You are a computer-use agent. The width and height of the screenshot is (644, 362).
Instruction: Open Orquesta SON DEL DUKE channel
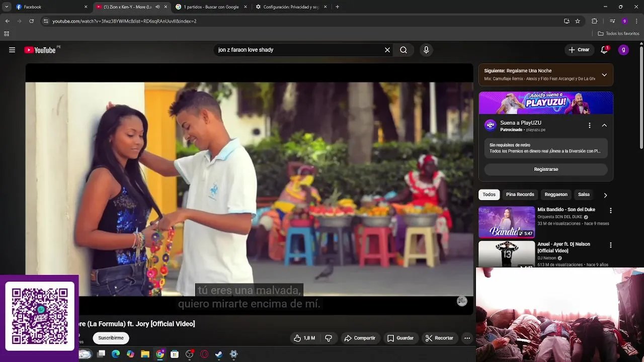pos(559,217)
